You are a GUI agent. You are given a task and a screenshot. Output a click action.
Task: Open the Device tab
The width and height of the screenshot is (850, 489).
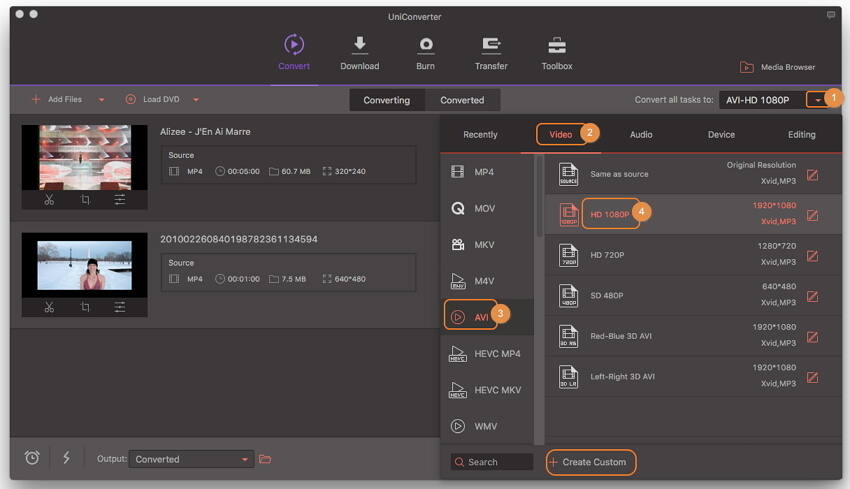tap(721, 134)
